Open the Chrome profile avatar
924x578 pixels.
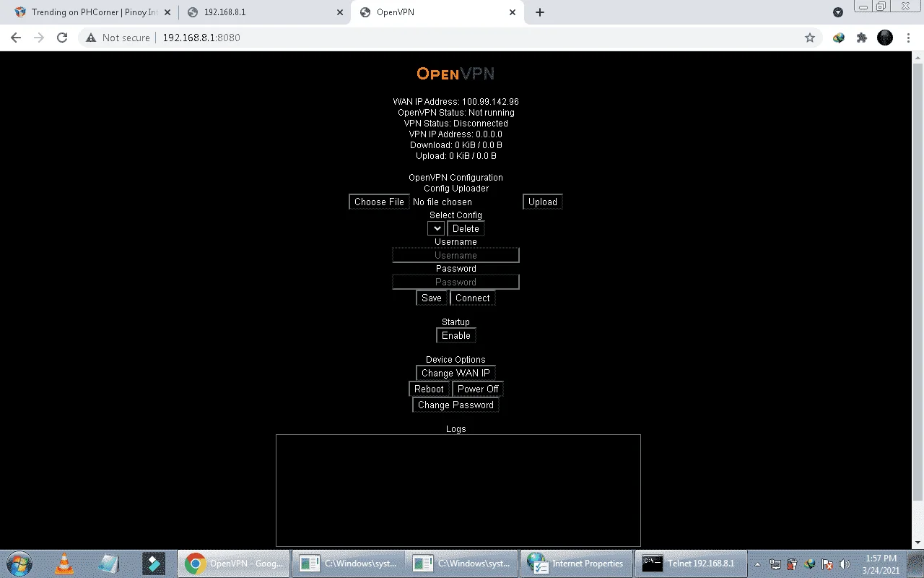pyautogui.click(x=885, y=38)
